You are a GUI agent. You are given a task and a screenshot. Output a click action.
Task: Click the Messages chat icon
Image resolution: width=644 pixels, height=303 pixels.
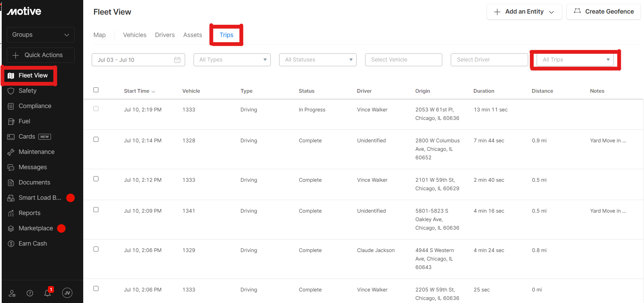tap(11, 167)
